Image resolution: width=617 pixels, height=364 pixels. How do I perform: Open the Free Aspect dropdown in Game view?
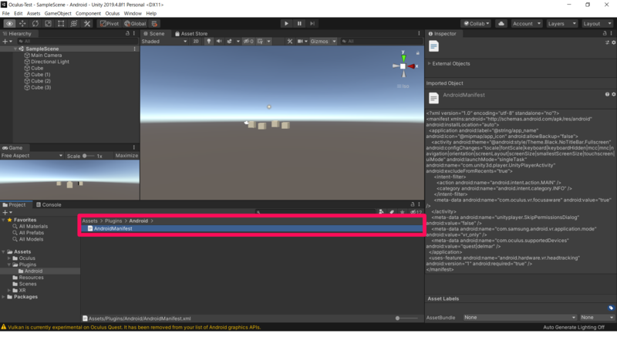pyautogui.click(x=32, y=156)
